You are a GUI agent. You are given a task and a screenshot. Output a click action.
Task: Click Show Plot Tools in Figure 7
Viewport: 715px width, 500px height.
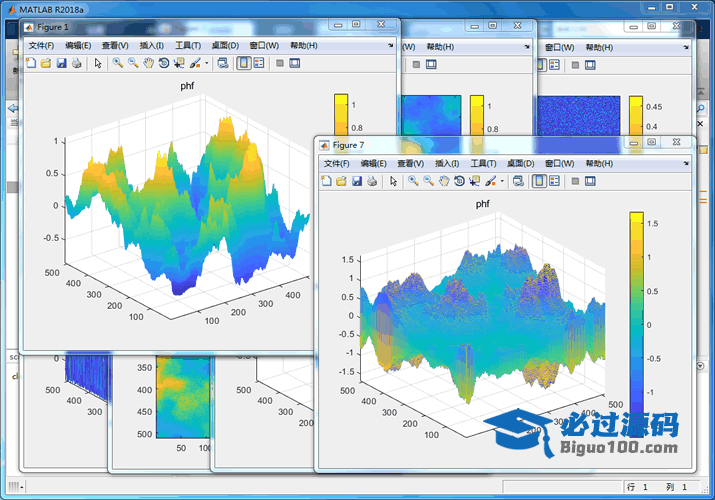[591, 181]
